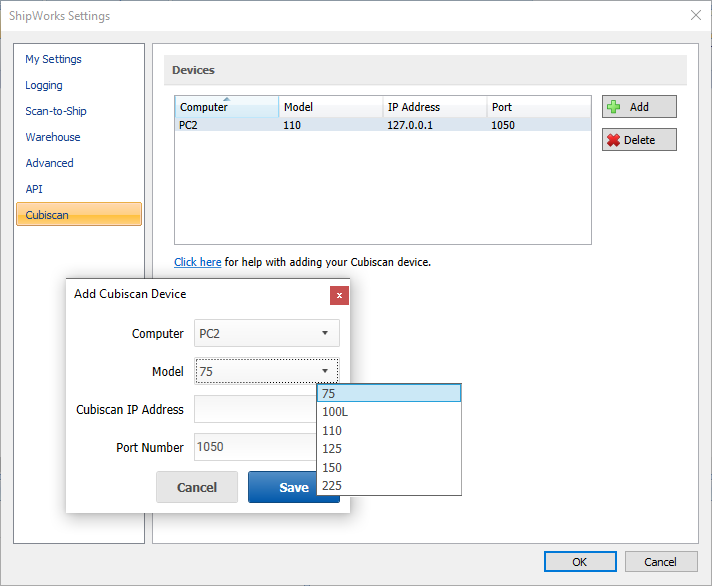712x586 pixels.
Task: Click the 110 model cell in table
Action: pyautogui.click(x=292, y=125)
